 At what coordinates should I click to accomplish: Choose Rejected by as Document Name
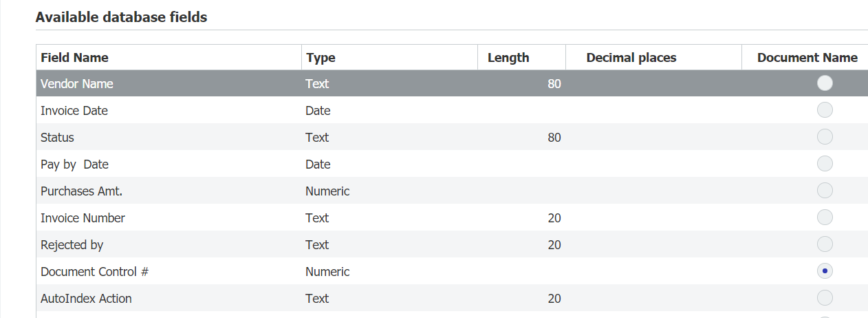click(x=825, y=244)
